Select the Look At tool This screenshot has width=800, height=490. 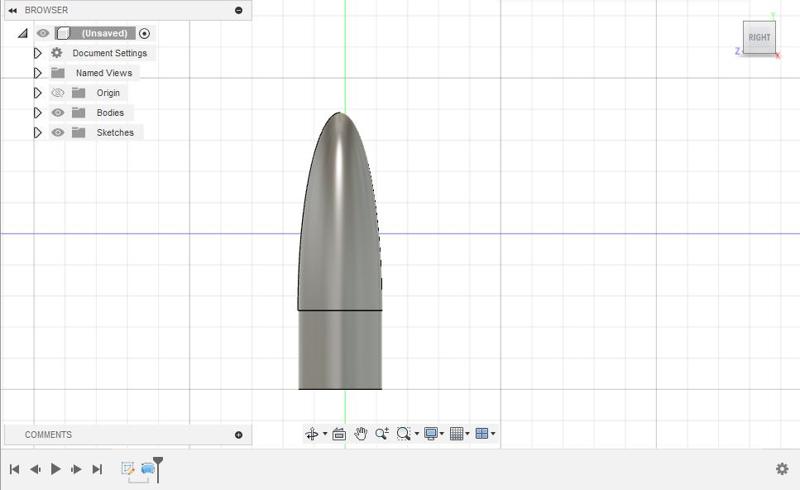coord(339,434)
